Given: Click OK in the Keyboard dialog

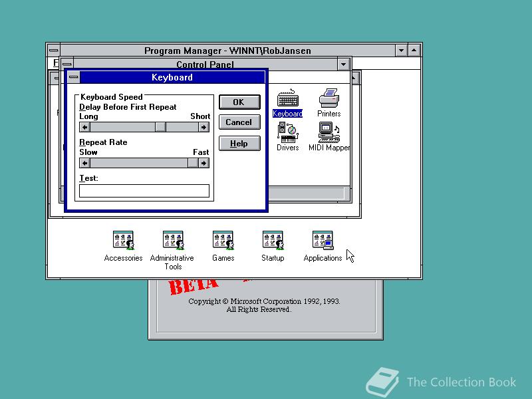Looking at the screenshot, I should 239,102.
